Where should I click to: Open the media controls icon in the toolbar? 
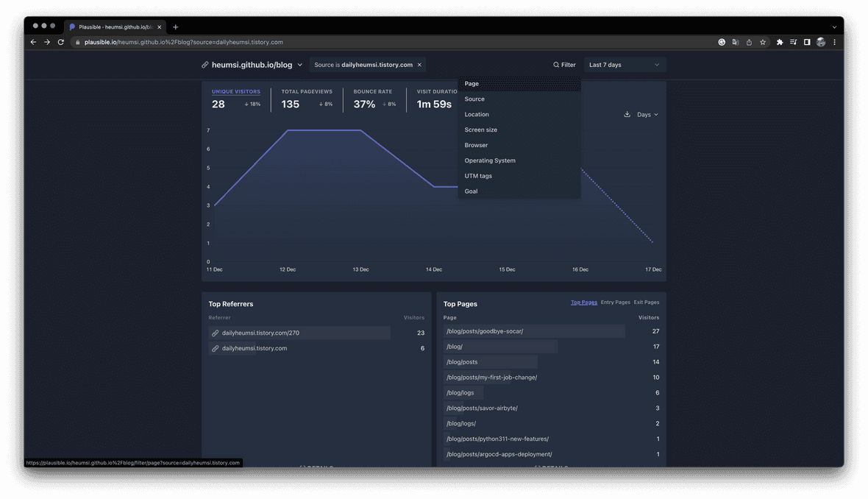click(x=793, y=42)
